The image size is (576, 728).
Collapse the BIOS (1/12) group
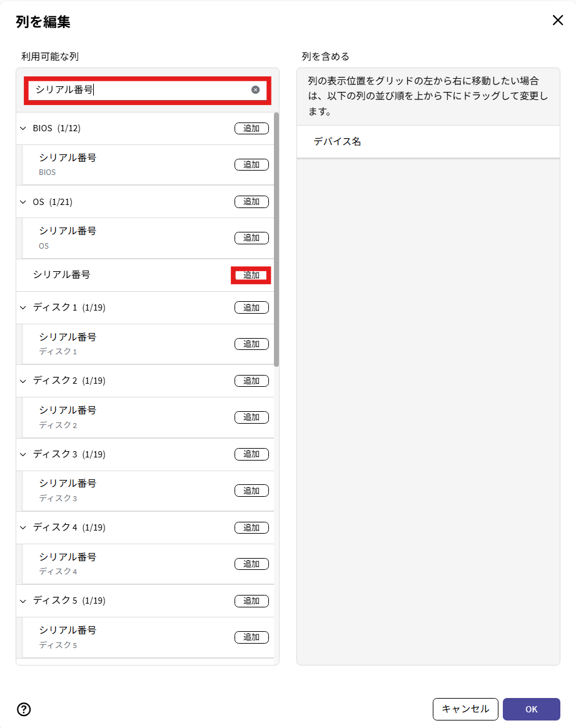click(x=23, y=128)
